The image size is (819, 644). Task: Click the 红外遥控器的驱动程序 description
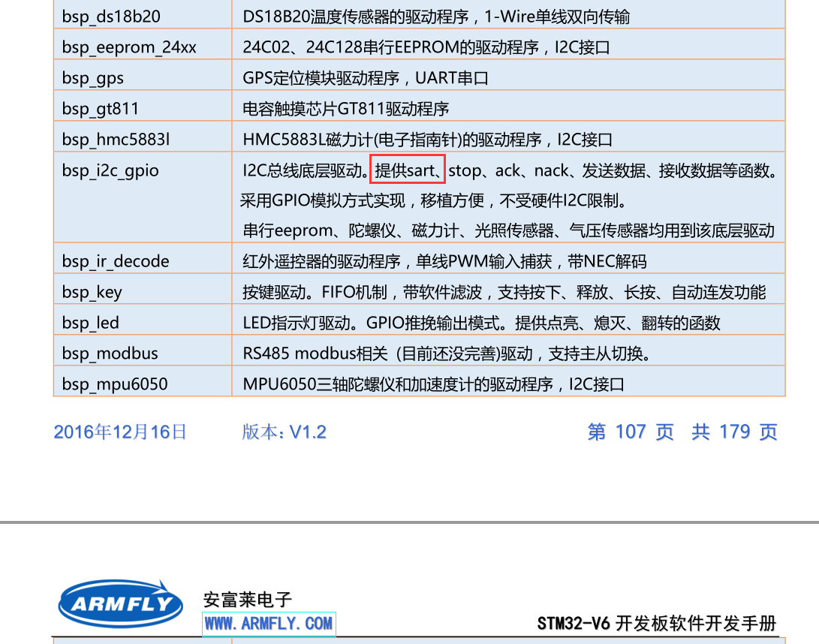[444, 262]
